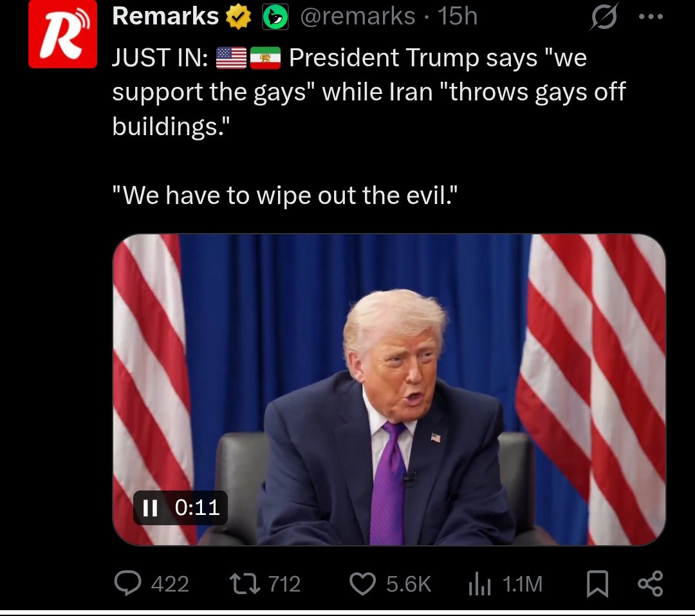Click the green affiliate badge icon
The height and width of the screenshot is (616, 695).
[x=275, y=17]
